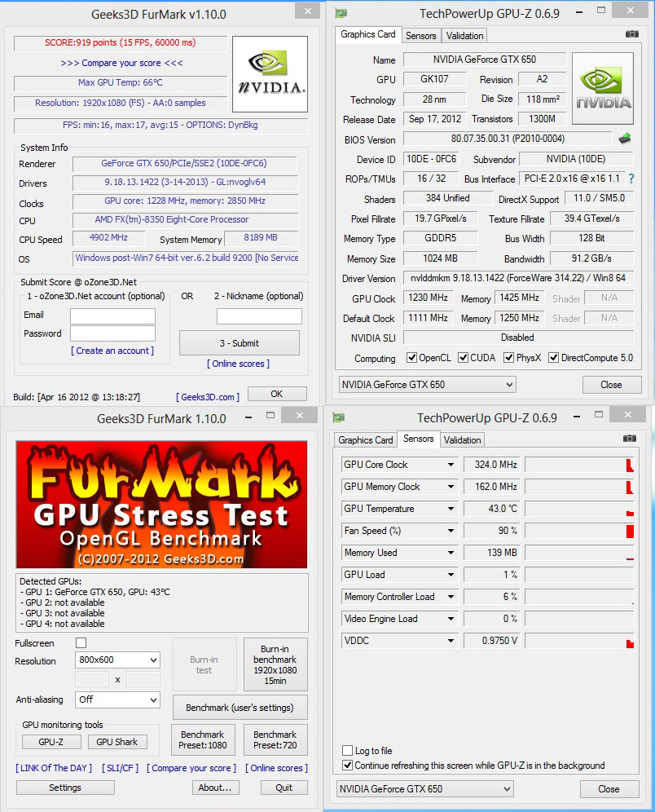This screenshot has width=655, height=812.
Task: Open the Geeks3D.com link
Action: [208, 397]
